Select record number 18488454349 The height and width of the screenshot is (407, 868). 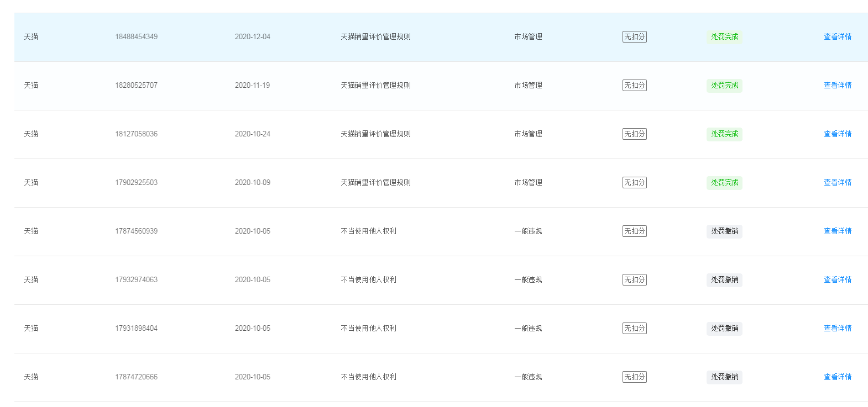pos(136,37)
